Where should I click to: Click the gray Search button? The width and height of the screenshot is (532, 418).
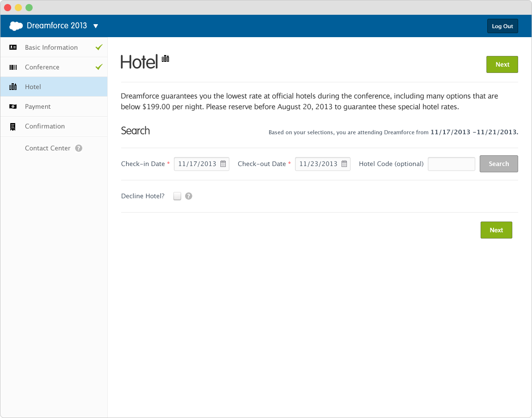click(499, 164)
